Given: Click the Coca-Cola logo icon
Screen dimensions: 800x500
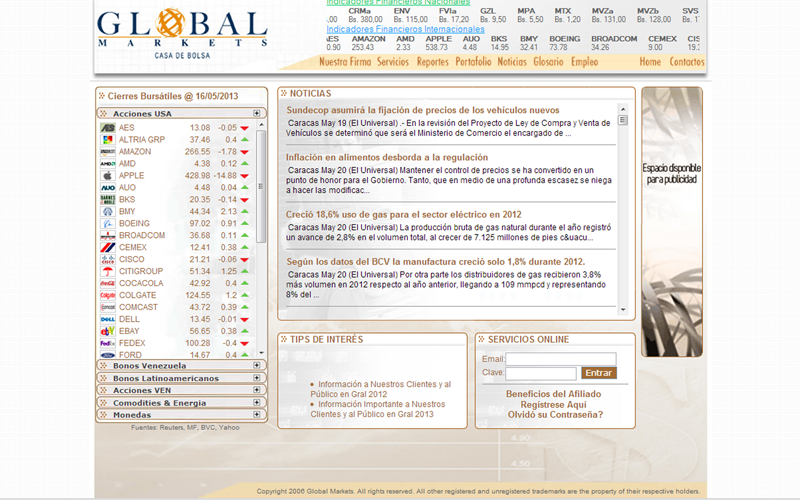Looking at the screenshot, I should point(108,283).
